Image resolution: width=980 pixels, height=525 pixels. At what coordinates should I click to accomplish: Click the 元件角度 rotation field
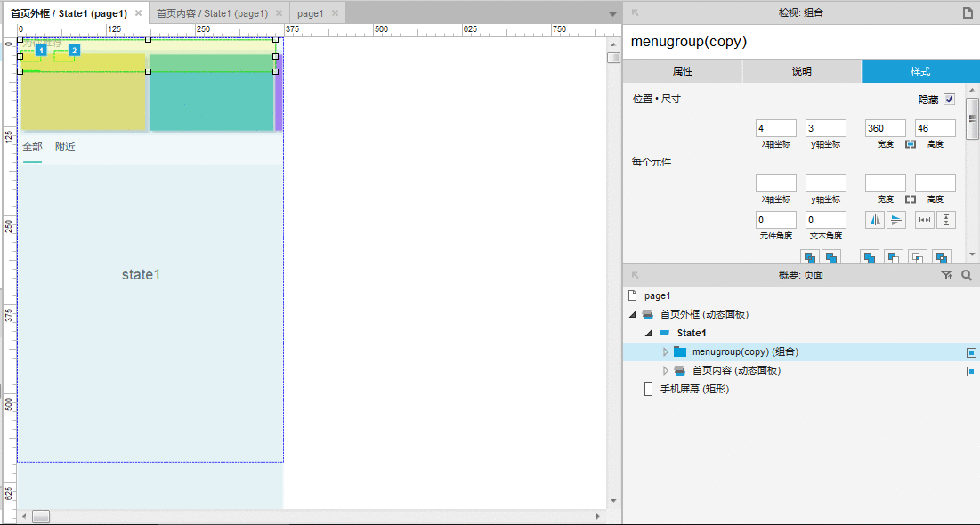coord(775,220)
